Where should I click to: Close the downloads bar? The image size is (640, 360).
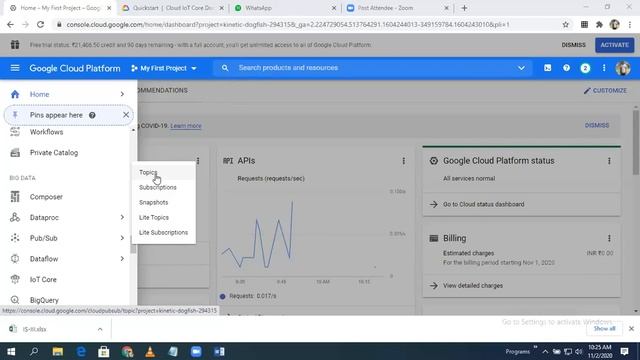point(631,329)
